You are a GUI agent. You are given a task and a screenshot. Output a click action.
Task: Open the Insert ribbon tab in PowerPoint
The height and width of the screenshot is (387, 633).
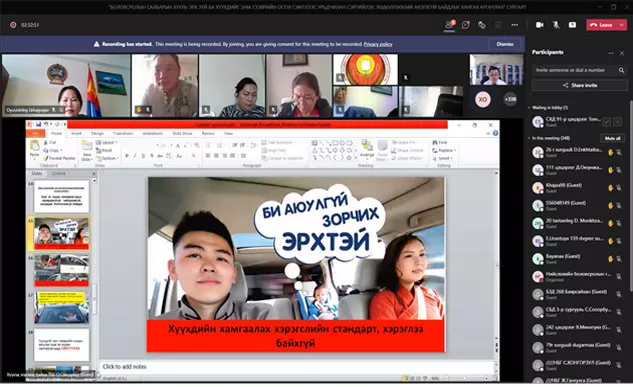[x=76, y=133]
